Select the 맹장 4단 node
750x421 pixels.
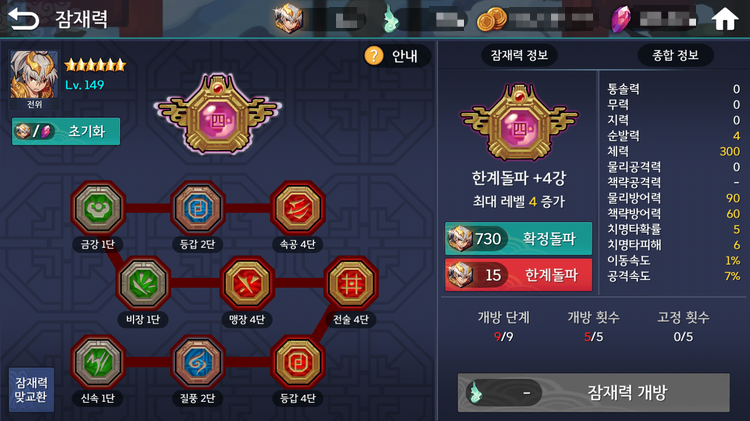(247, 284)
